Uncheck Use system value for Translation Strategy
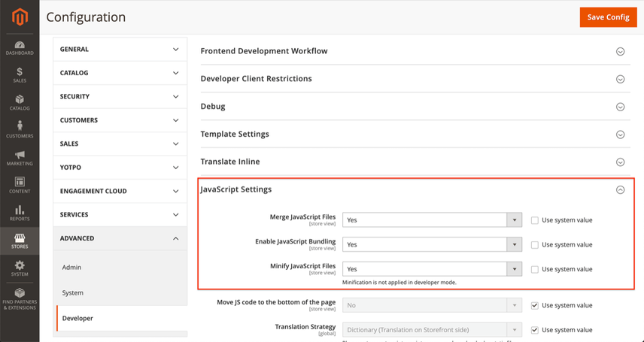 pos(534,330)
